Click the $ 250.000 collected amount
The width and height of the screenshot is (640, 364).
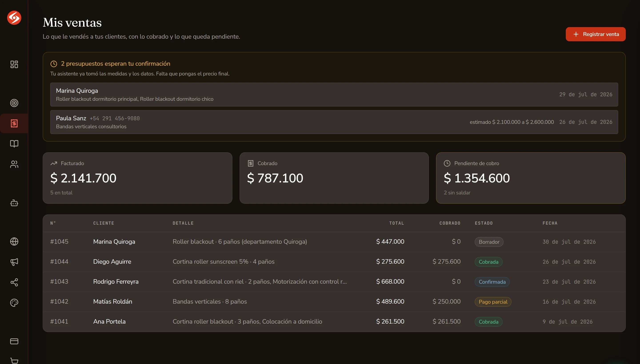[x=446, y=301]
